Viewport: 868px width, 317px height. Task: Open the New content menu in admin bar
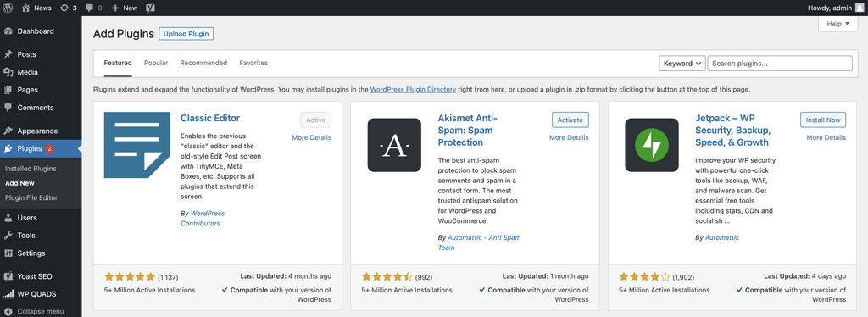(x=124, y=8)
